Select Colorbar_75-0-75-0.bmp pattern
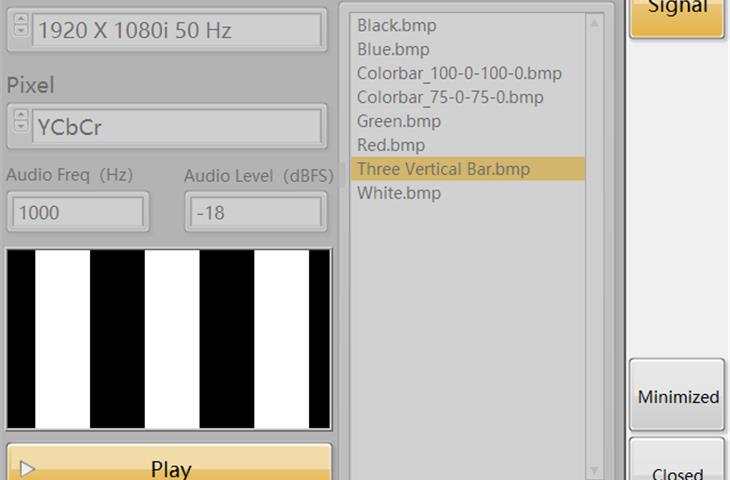This screenshot has width=730, height=480. [x=468, y=97]
